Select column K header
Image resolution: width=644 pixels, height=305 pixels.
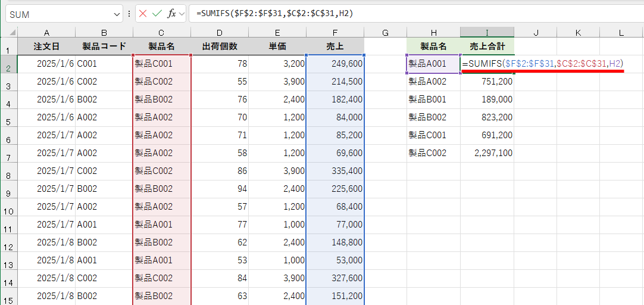(x=578, y=33)
